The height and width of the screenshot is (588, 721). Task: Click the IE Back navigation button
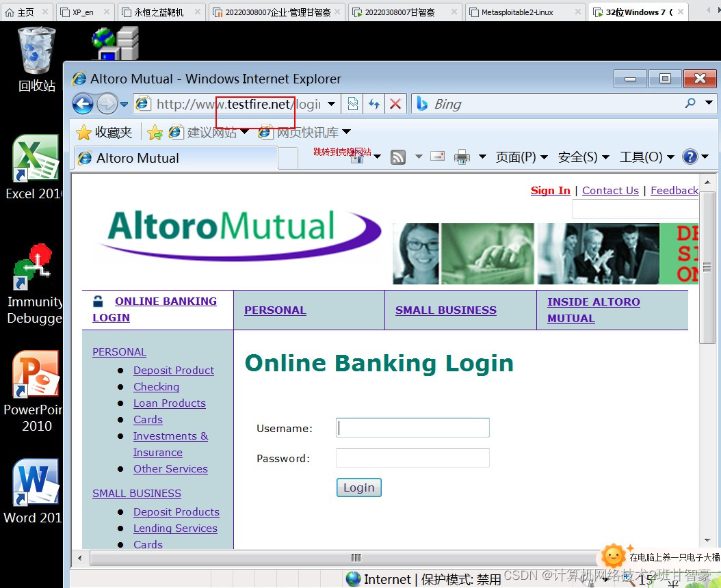click(x=83, y=104)
